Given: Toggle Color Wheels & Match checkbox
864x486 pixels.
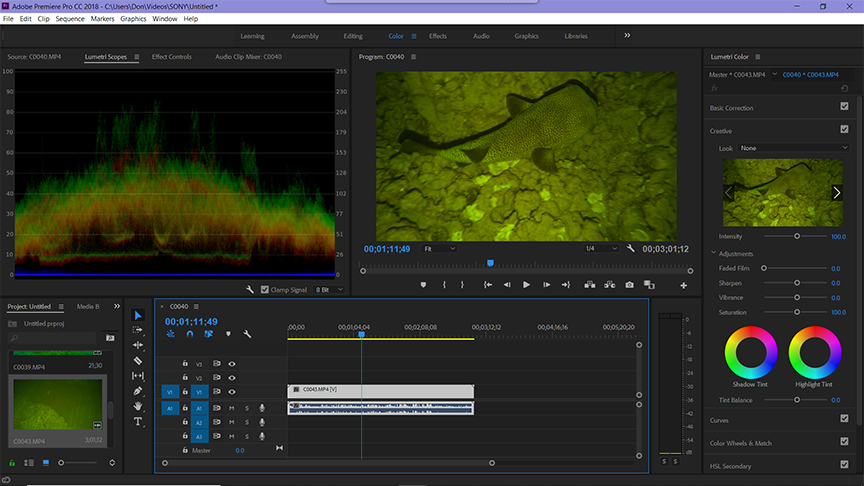Looking at the screenshot, I should click(x=844, y=441).
